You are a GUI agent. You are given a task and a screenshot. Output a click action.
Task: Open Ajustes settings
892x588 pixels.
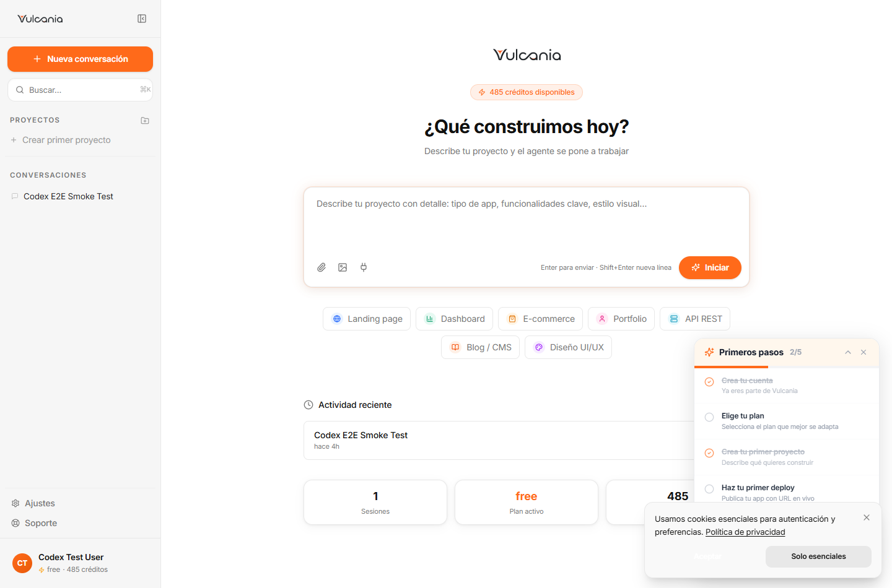[40, 503]
